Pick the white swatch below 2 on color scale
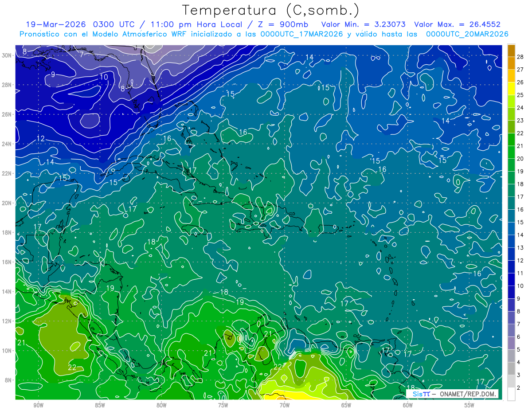Image resolution: width=532 pixels, height=411 pixels. tap(511, 394)
